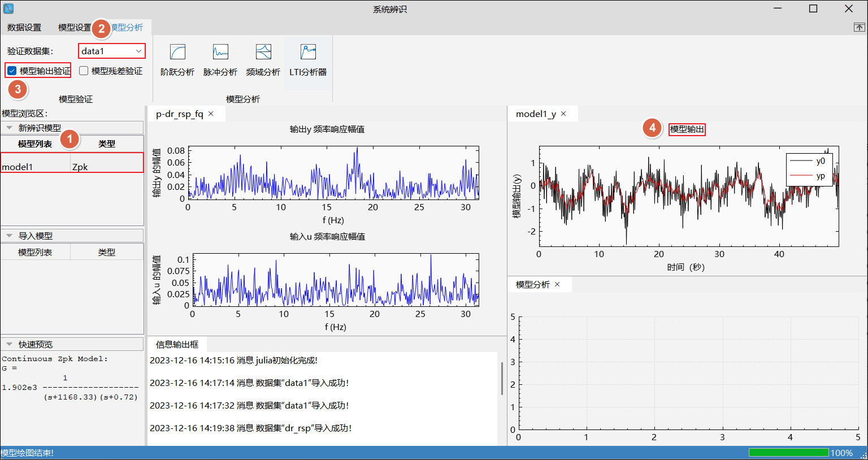The height and width of the screenshot is (460, 868).
Task: Close the p-dr_rsp_fq plot tab
Action: tap(211, 114)
